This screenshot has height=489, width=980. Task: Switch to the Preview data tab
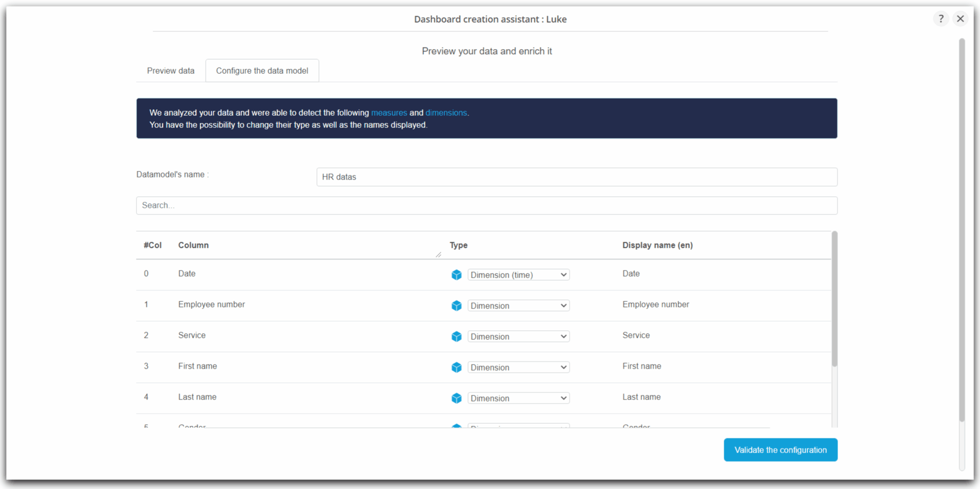pyautogui.click(x=170, y=71)
